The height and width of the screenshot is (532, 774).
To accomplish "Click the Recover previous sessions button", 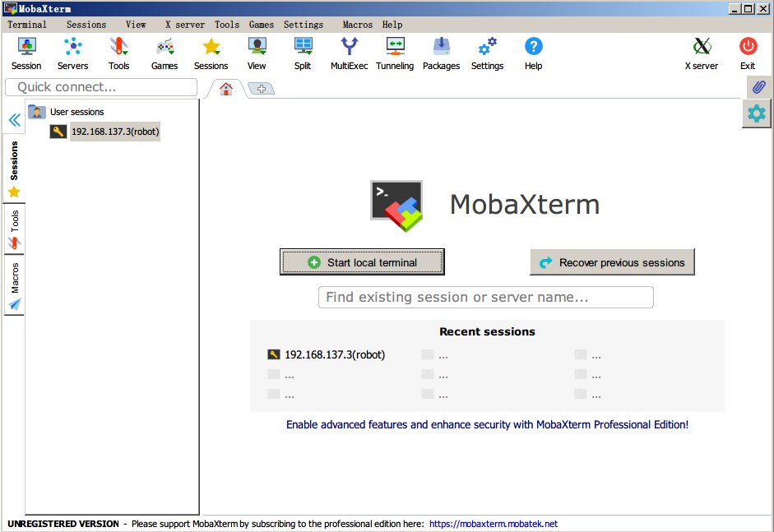I will (612, 262).
